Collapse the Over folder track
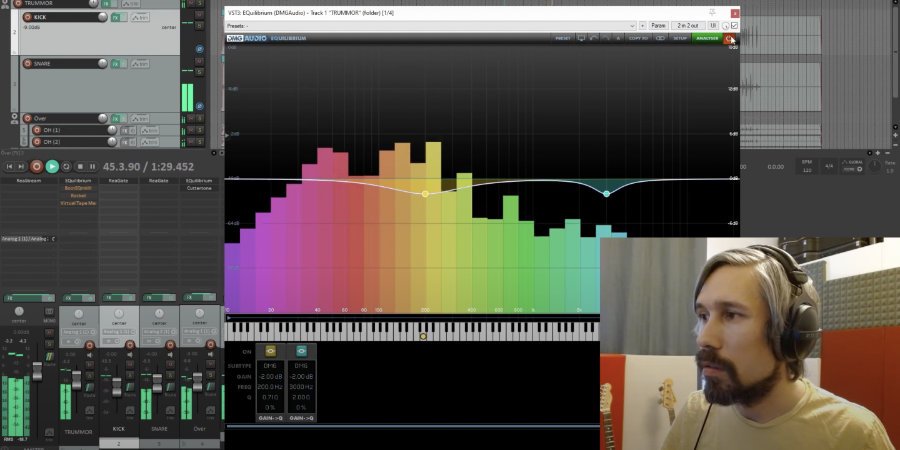 pos(14,118)
